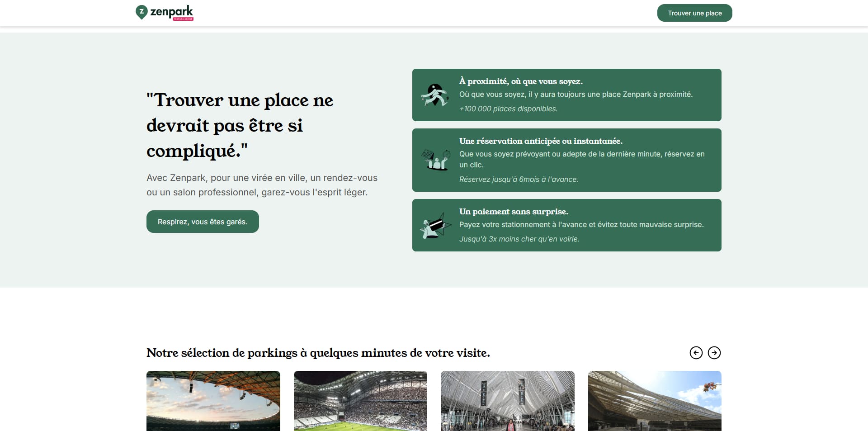Click "Respirez, vous êtes garés." button
The height and width of the screenshot is (431, 868).
(x=203, y=222)
